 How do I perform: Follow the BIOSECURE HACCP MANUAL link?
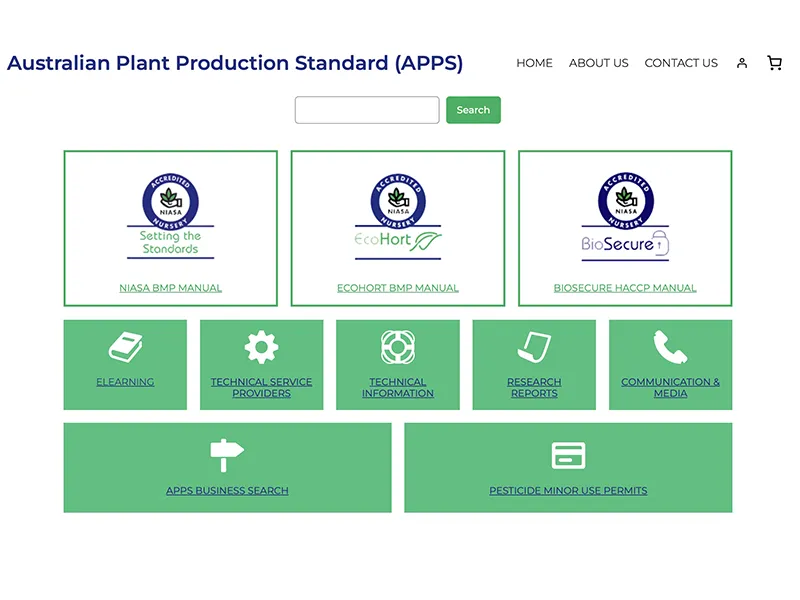point(625,288)
